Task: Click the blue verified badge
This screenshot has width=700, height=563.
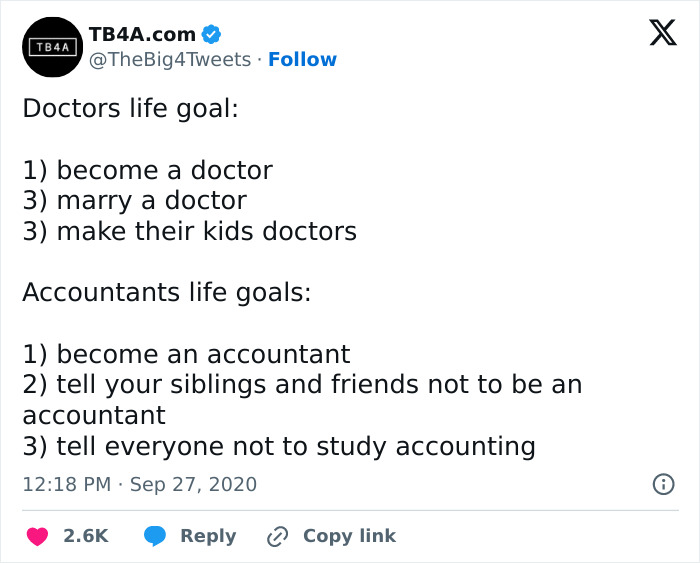Action: coord(211,34)
